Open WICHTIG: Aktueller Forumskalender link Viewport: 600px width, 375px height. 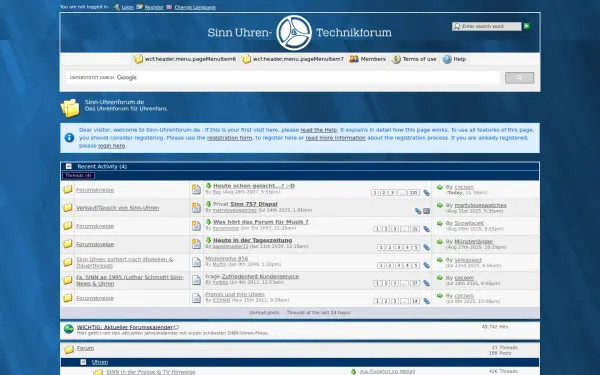pyautogui.click(x=125, y=327)
